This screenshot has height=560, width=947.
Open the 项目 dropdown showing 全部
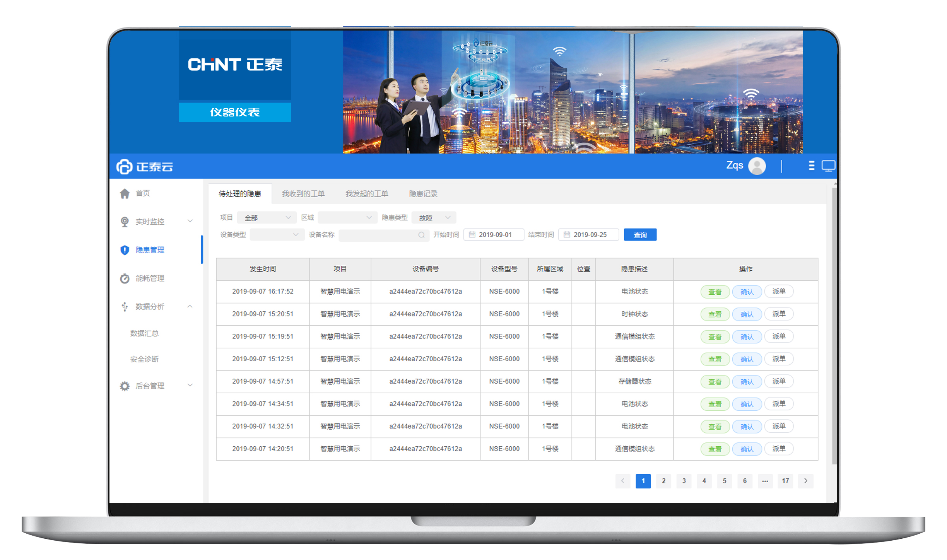click(x=267, y=218)
